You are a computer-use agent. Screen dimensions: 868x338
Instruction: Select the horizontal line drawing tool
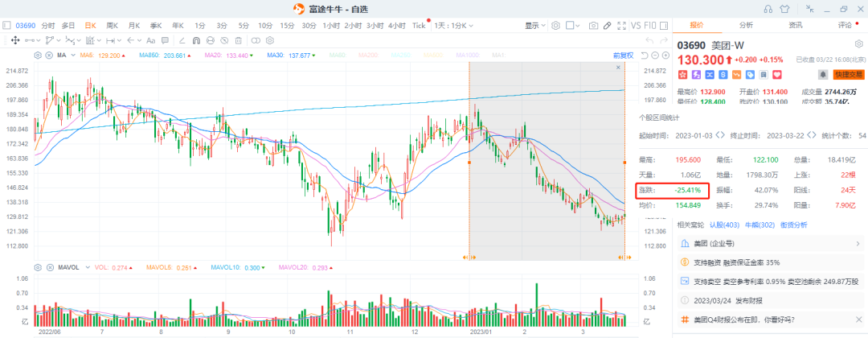point(30,40)
